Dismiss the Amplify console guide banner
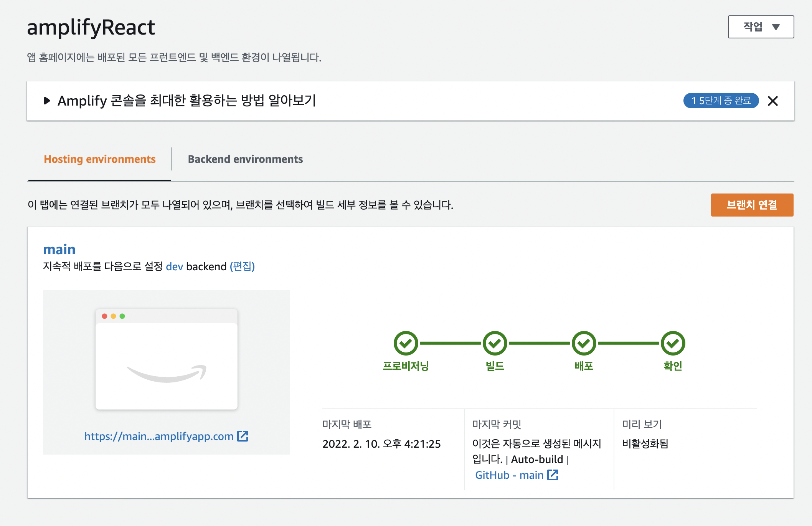The image size is (812, 526). pos(773,101)
